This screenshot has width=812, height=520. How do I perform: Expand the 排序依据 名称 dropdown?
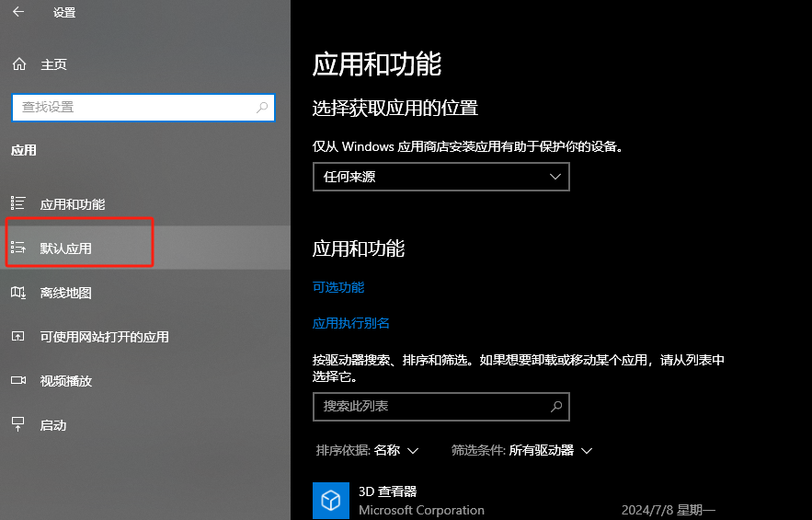pyautogui.click(x=368, y=450)
